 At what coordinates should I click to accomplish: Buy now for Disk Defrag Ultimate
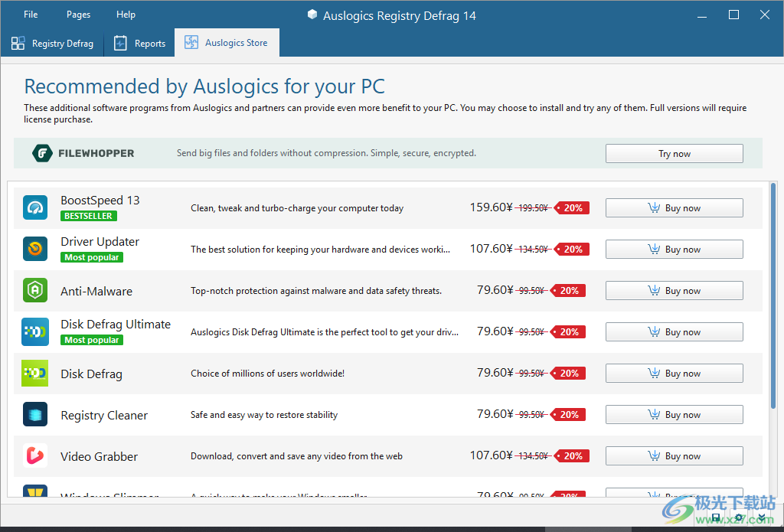(674, 332)
